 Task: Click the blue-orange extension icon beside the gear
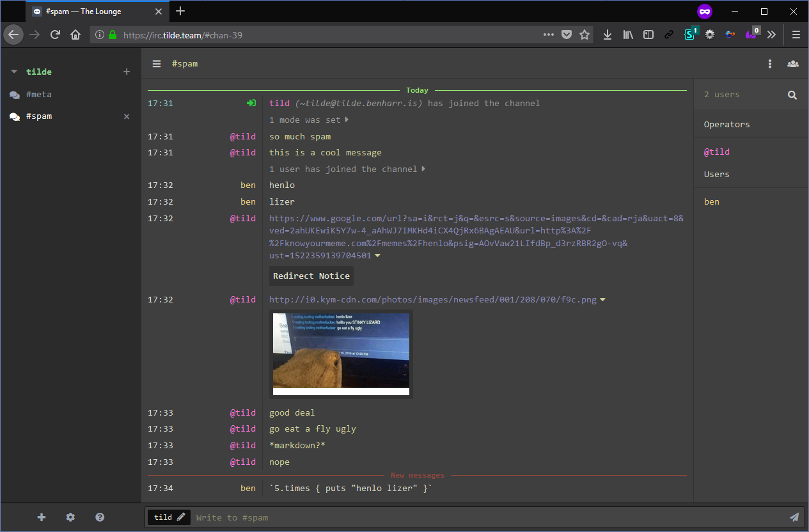[730, 35]
